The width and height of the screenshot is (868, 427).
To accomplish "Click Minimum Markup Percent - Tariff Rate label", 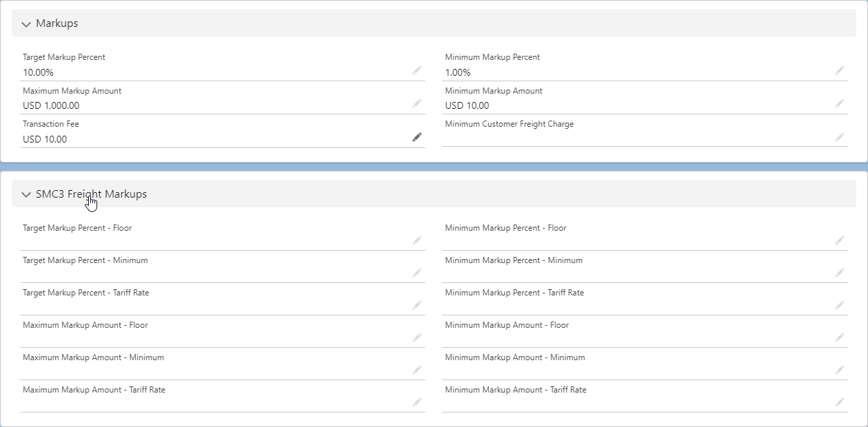I will coord(514,293).
